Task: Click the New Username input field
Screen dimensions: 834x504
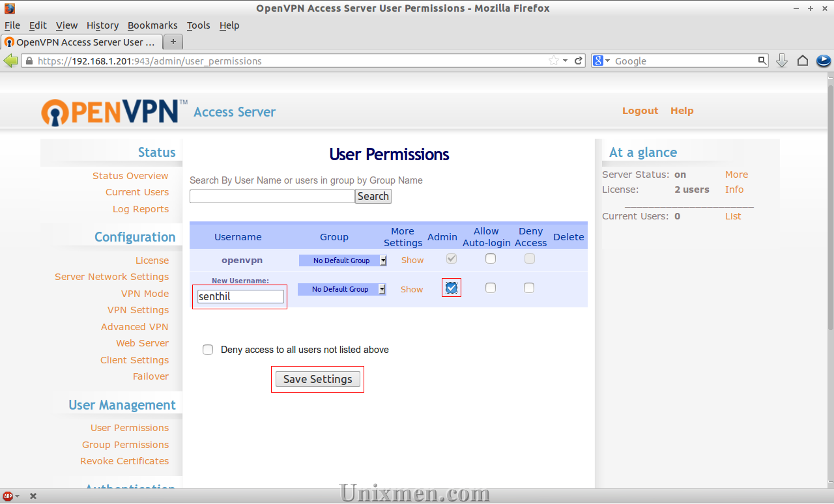Action: click(240, 296)
